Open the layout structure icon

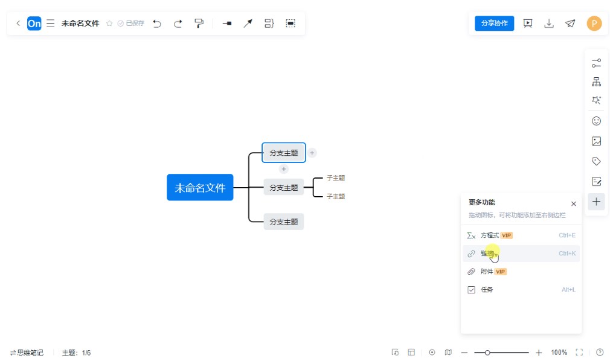(596, 81)
